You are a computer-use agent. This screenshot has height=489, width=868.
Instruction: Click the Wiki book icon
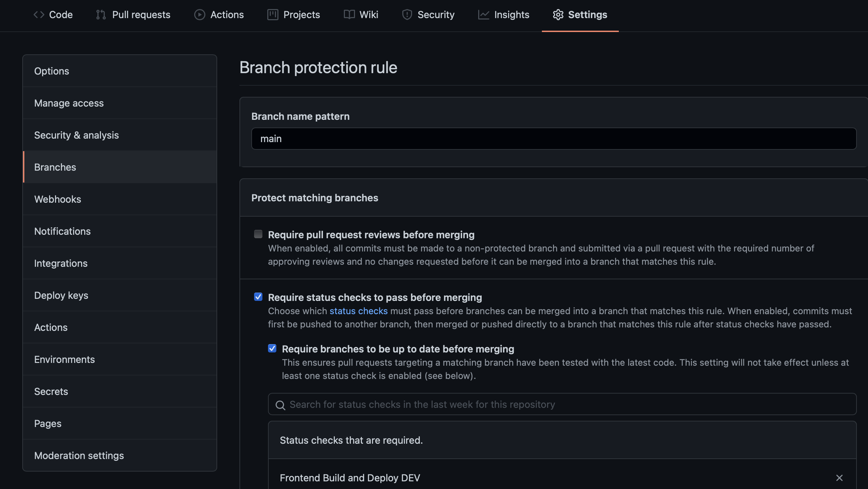click(349, 15)
